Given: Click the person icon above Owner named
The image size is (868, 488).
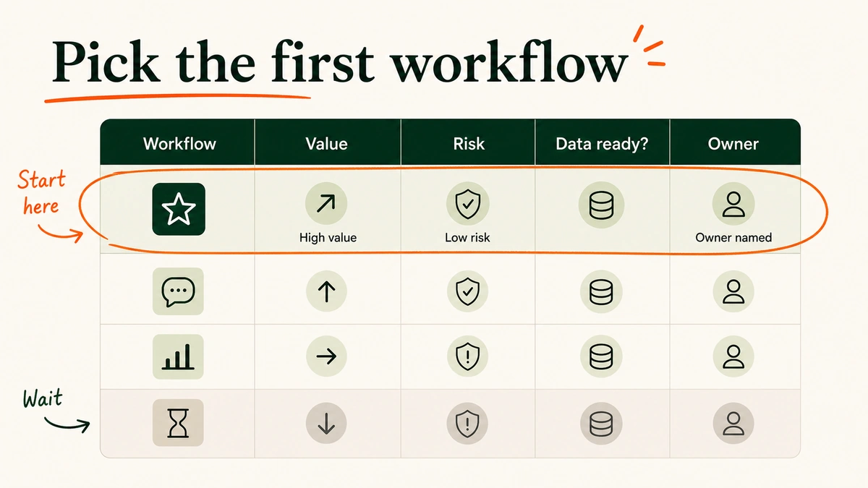Looking at the screenshot, I should coord(733,204).
